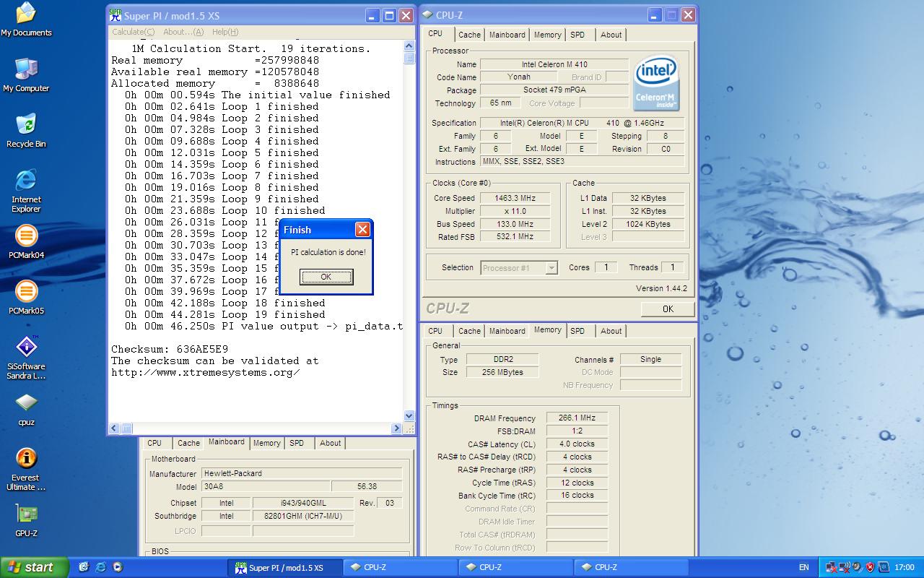Activate the last CPU-Z taskbar button

pyautogui.click(x=631, y=567)
